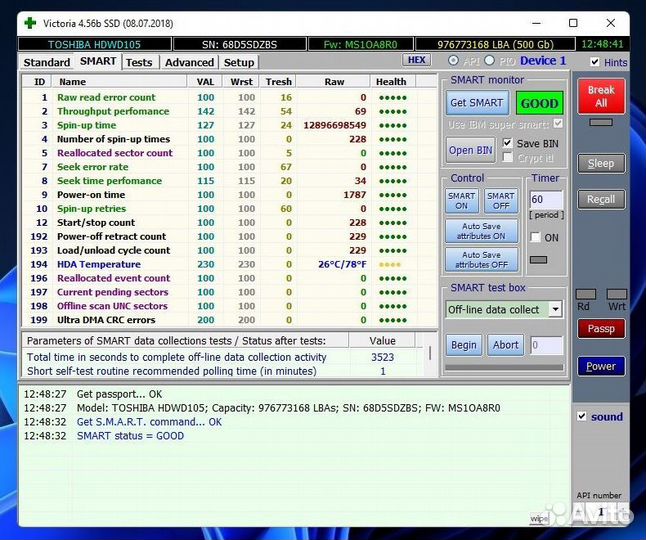Click the green GOOD status indicator

click(x=539, y=103)
